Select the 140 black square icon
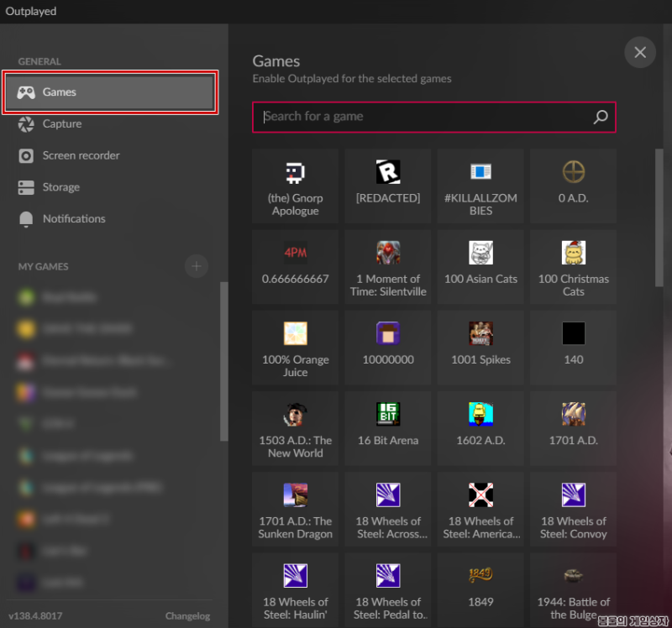Viewport: 672px width, 628px height. coord(574,333)
